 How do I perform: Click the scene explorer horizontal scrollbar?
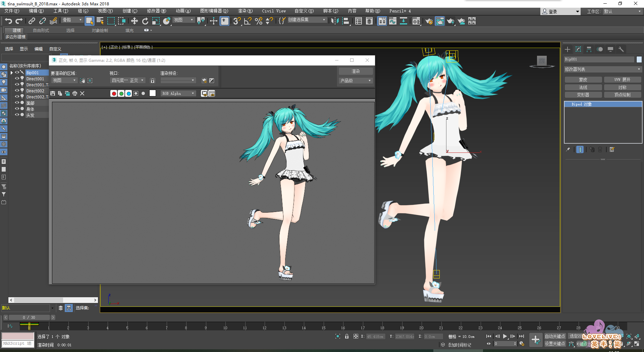(x=53, y=300)
